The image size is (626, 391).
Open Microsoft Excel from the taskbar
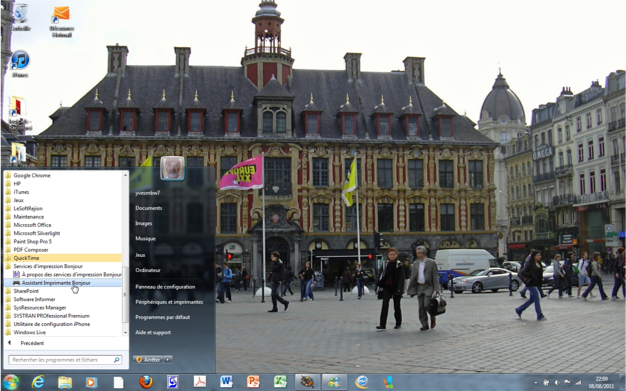click(x=280, y=382)
